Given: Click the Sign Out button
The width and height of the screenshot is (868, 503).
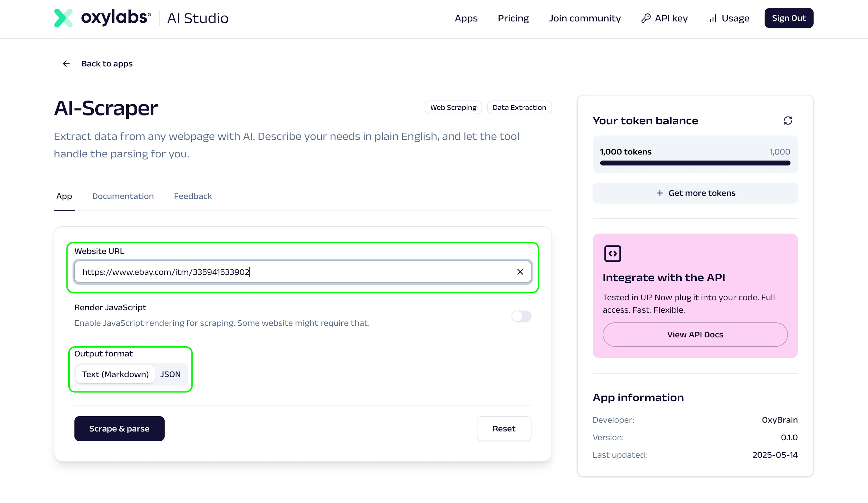Looking at the screenshot, I should point(789,18).
